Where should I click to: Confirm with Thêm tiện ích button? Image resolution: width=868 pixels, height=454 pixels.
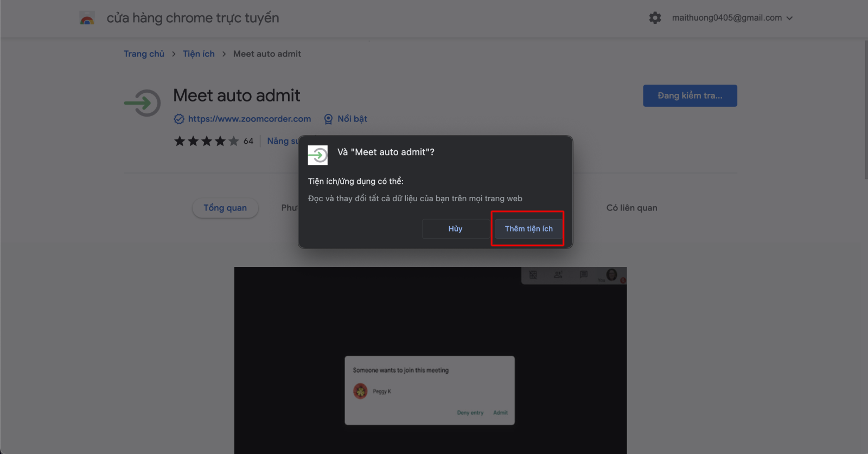[529, 229]
